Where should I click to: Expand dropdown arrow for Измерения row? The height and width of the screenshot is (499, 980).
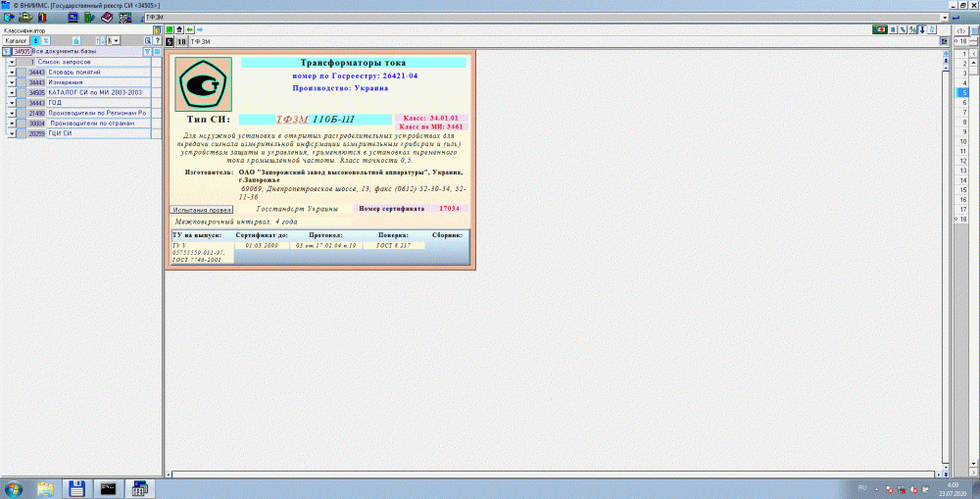tap(12, 82)
